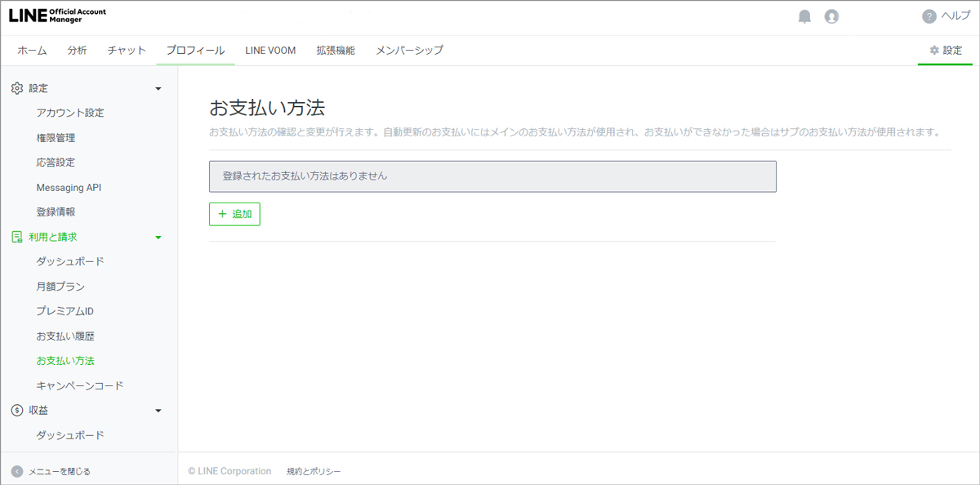Click the 利用と請求 billing document icon

pos(17,237)
